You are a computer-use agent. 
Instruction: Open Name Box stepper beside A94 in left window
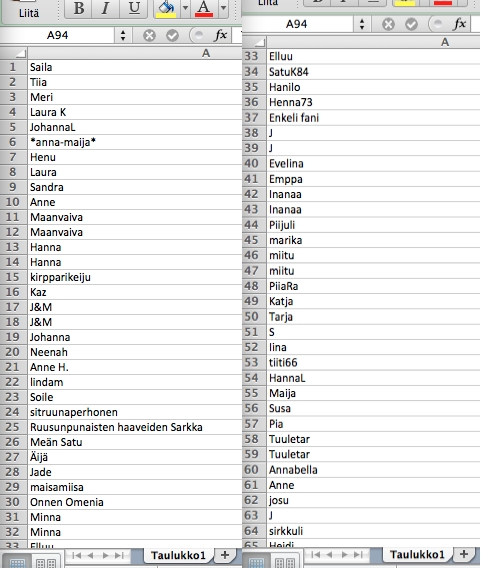click(123, 35)
